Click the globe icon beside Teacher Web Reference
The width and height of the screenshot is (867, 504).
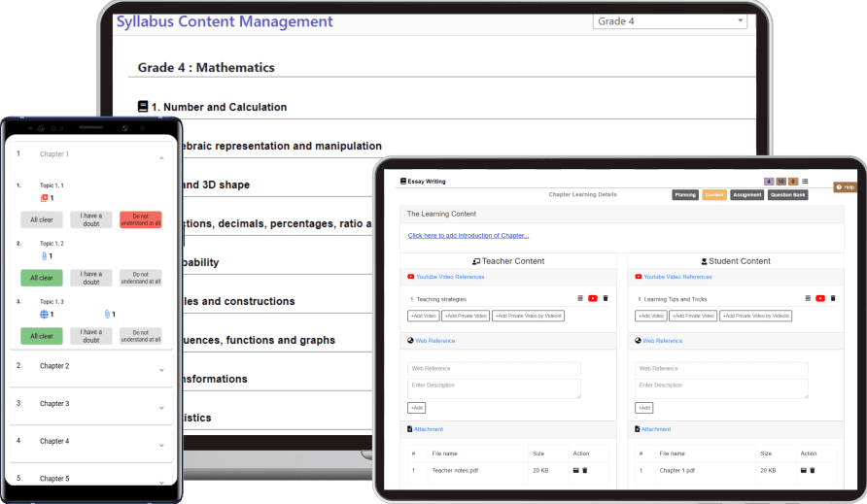410,341
